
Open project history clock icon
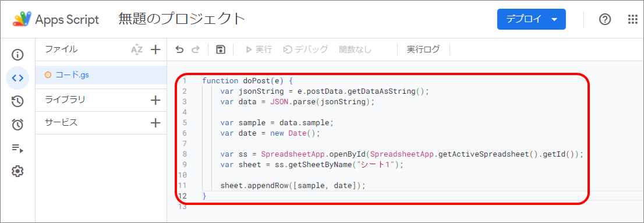(x=17, y=101)
